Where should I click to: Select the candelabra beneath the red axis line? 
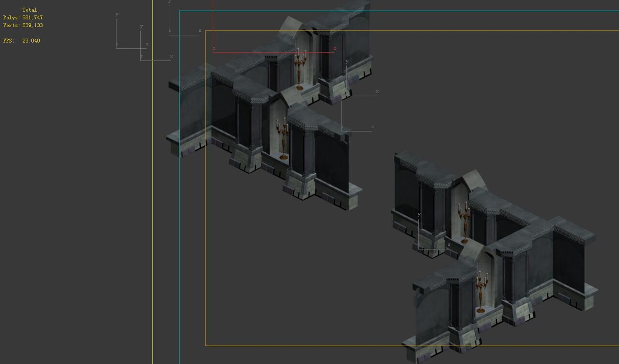[x=300, y=69]
